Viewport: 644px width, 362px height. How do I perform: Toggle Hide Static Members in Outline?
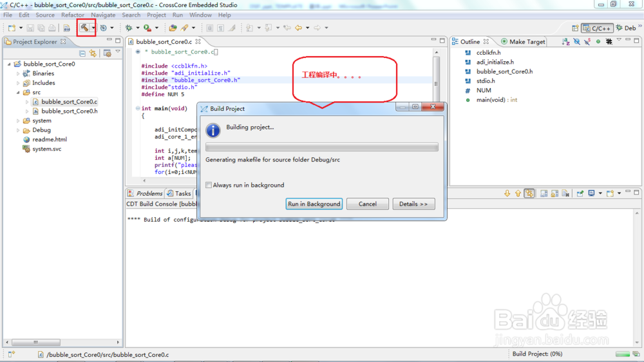[587, 41]
